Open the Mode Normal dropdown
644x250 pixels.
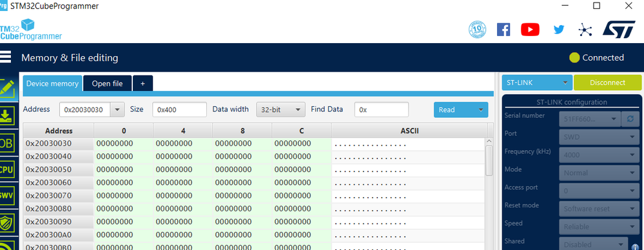(x=600, y=173)
